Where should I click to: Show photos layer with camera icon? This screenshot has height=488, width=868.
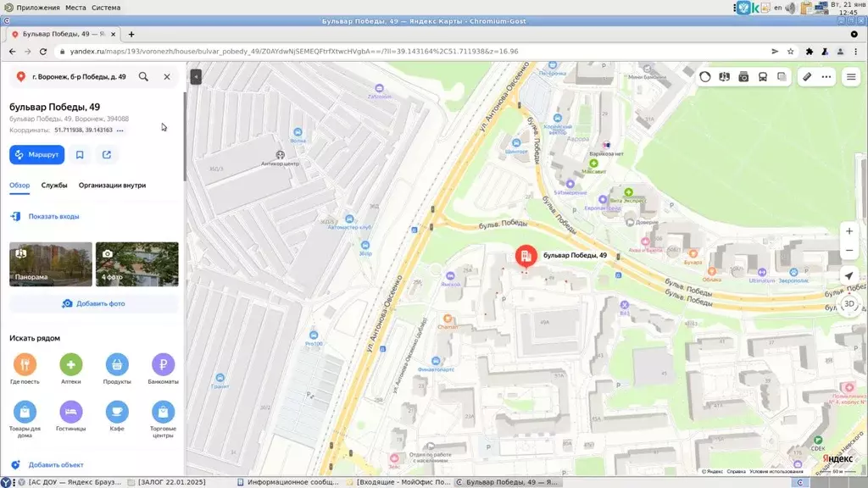pyautogui.click(x=743, y=77)
